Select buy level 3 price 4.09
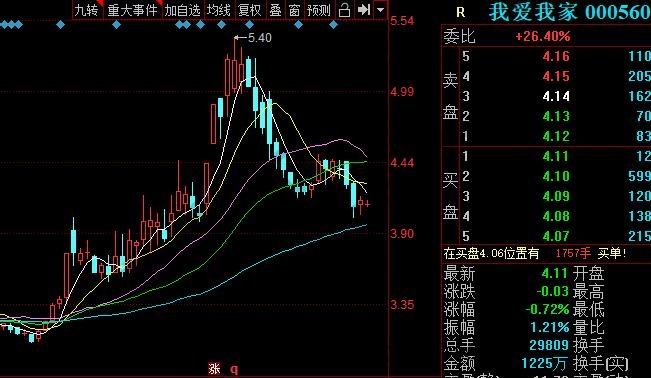 point(556,196)
